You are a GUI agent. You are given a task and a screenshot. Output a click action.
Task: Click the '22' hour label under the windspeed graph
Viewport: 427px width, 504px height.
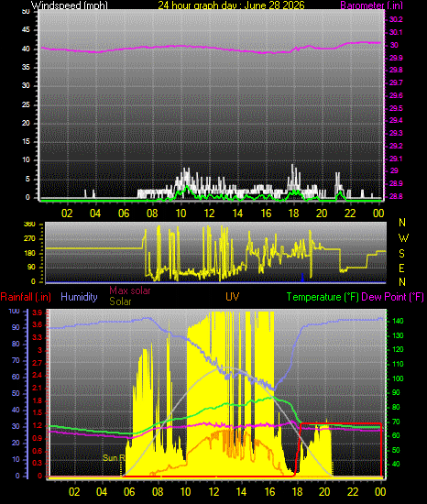coord(350,214)
